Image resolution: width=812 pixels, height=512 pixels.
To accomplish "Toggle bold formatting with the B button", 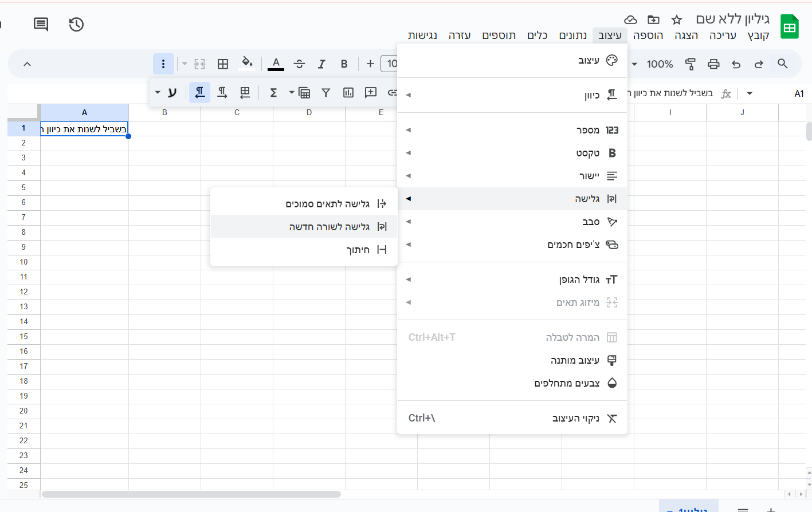I will point(344,64).
